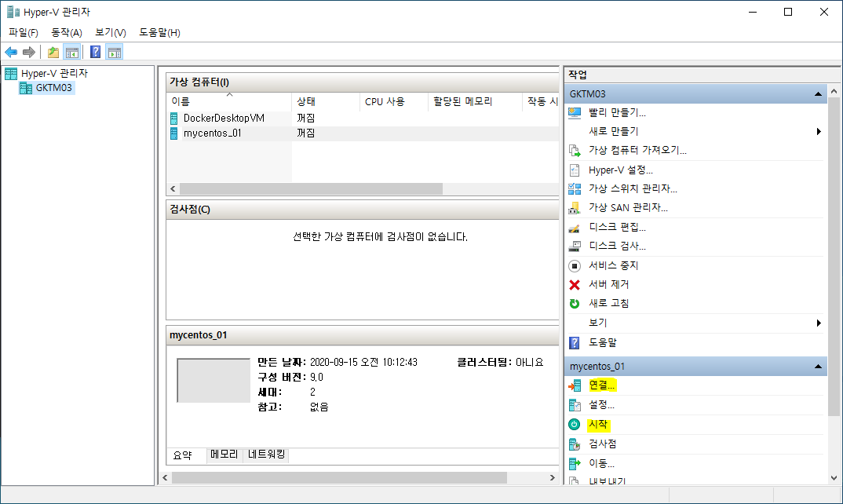The height and width of the screenshot is (504, 843).
Task: Click the 디스크 검사 icon
Action: (x=575, y=247)
